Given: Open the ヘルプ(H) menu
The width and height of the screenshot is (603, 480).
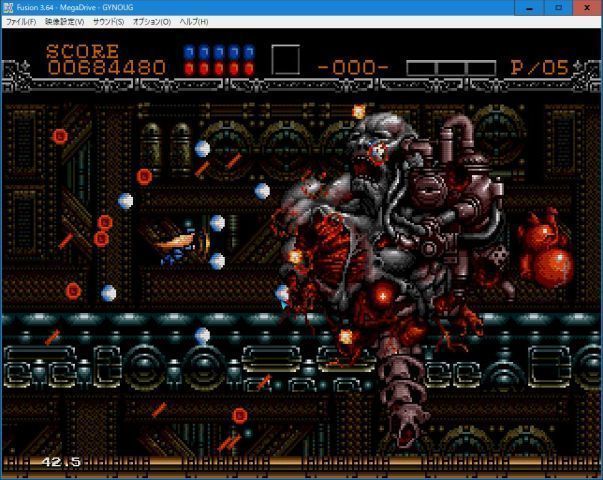Looking at the screenshot, I should 194,22.
